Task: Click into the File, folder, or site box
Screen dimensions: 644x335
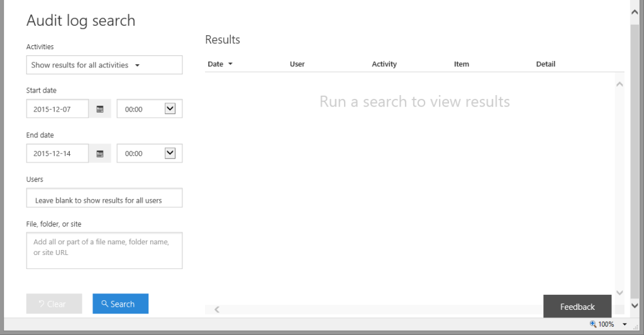Action: (104, 251)
